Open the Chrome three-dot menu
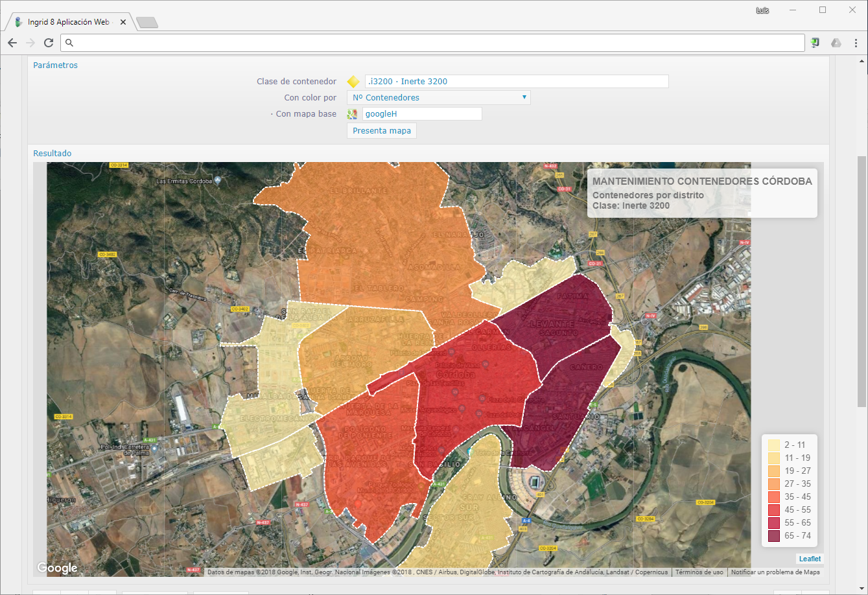This screenshot has height=595, width=868. [x=856, y=43]
